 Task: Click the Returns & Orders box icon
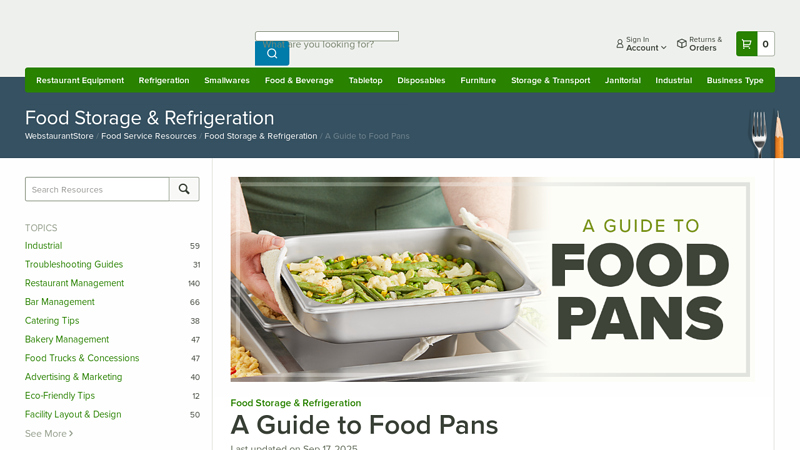pyautogui.click(x=682, y=44)
